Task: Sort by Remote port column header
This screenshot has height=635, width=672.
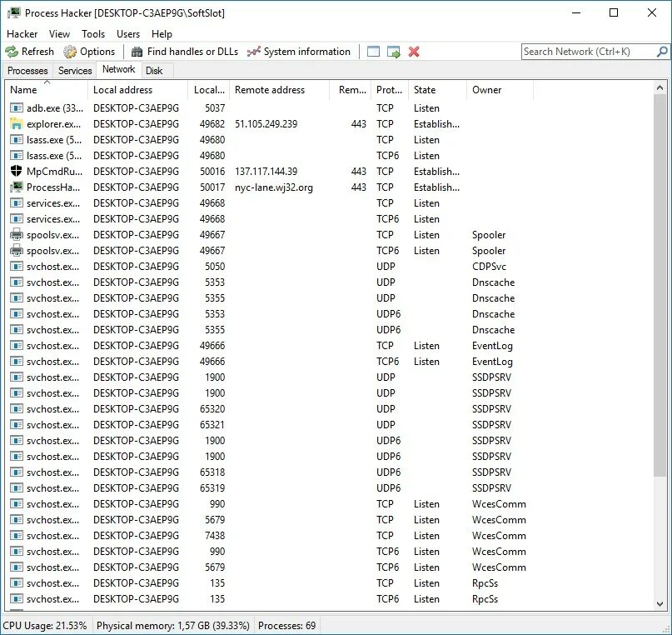Action: coord(350,90)
